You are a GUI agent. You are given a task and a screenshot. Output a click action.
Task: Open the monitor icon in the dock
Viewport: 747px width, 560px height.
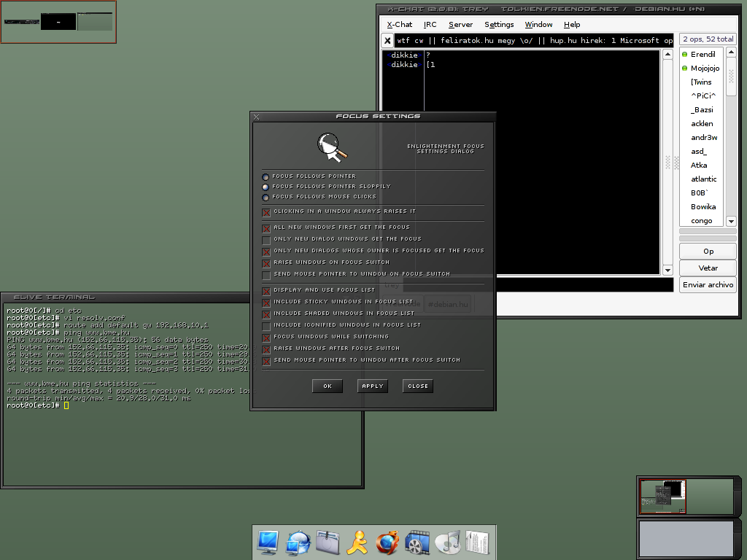click(x=268, y=542)
